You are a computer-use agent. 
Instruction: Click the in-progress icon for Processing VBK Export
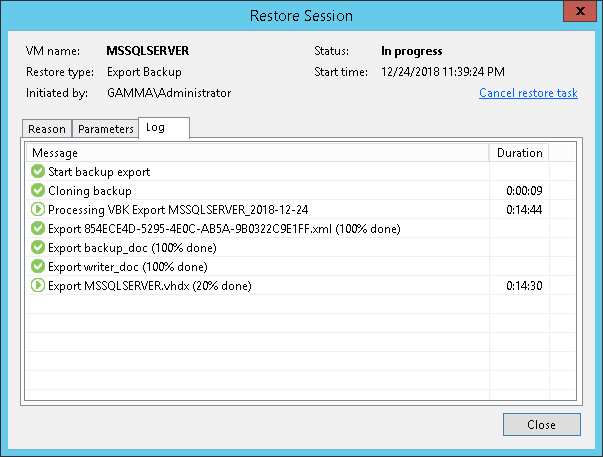coord(38,210)
